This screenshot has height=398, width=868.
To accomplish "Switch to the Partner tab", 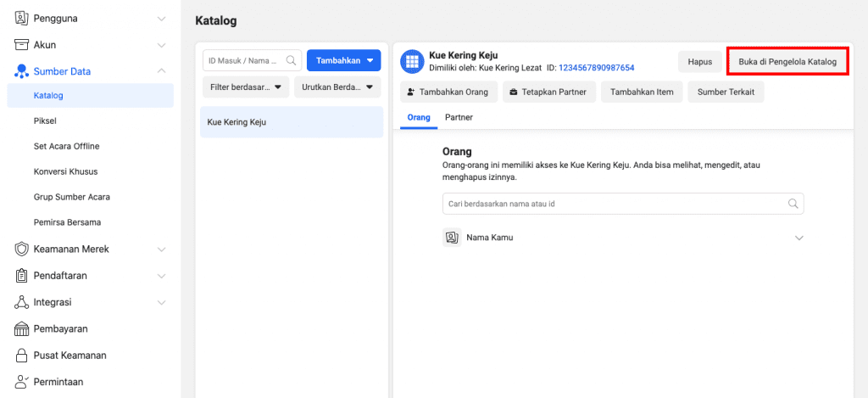I will (x=459, y=117).
